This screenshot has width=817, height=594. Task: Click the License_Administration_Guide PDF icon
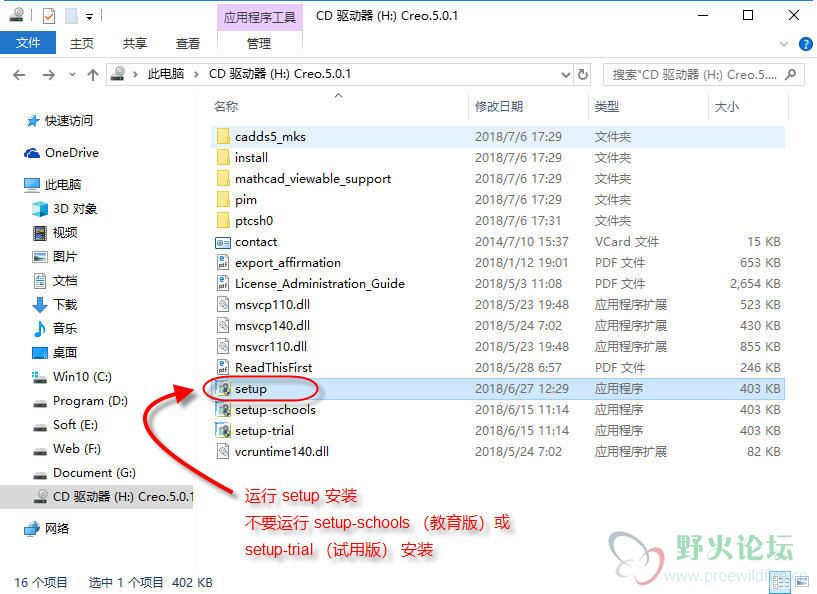[x=223, y=283]
